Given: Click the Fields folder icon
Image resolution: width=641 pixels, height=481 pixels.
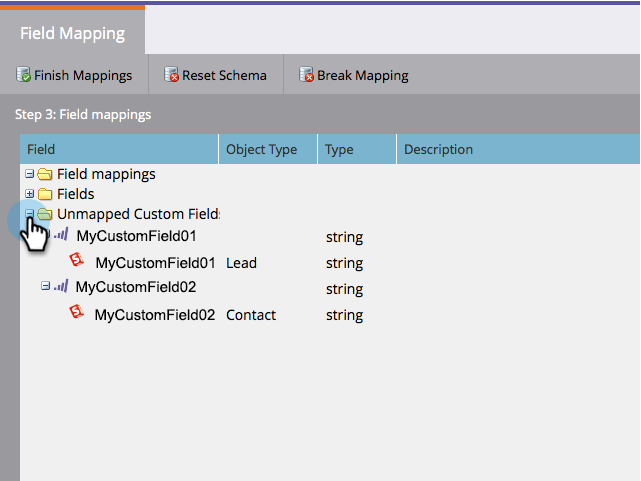Looking at the screenshot, I should (44, 194).
